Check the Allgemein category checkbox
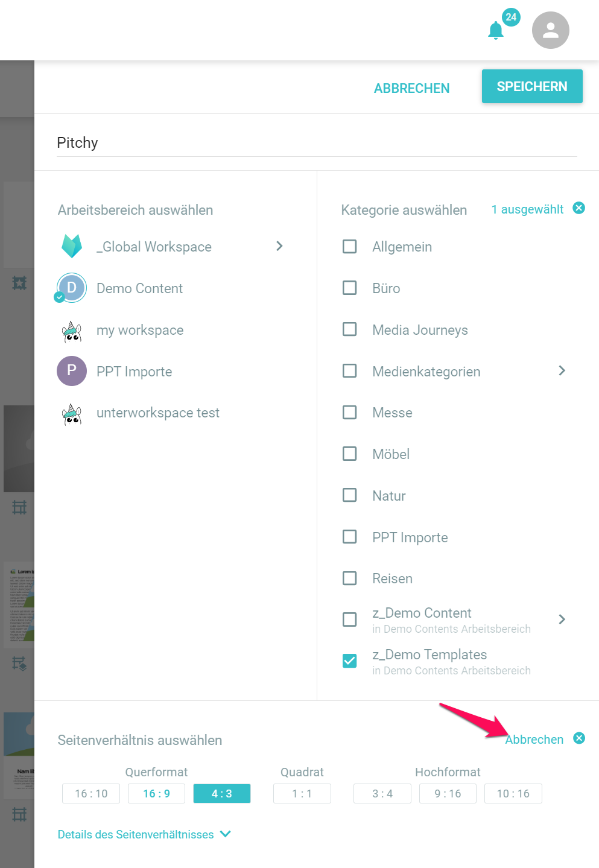The image size is (599, 868). 350,247
